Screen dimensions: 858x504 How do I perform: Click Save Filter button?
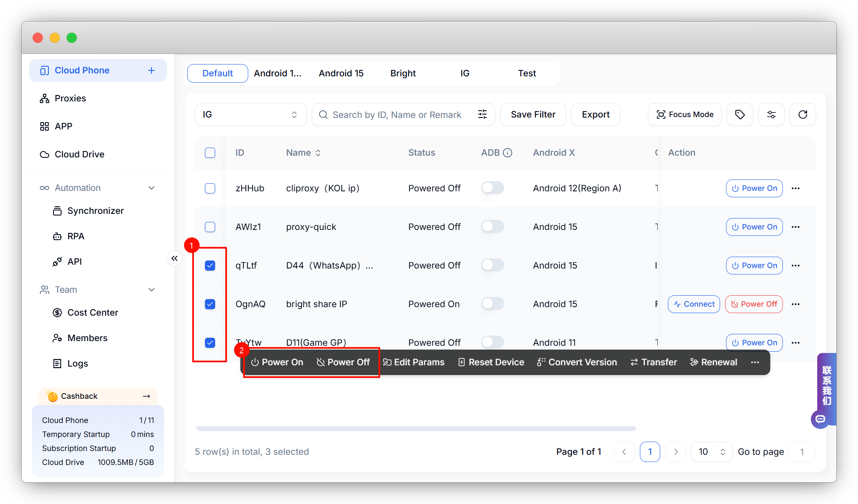[x=533, y=115]
